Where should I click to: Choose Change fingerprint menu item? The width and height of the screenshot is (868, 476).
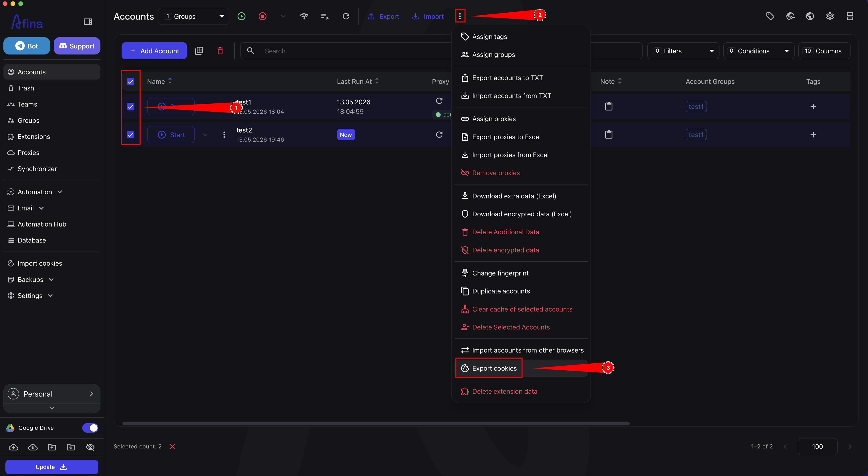[x=521, y=273]
